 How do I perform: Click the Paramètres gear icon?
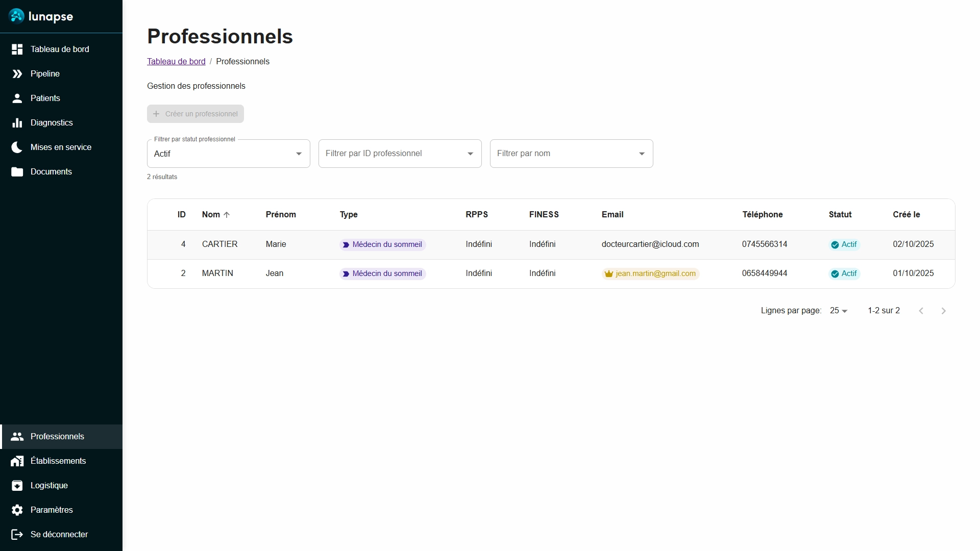pos(17,510)
